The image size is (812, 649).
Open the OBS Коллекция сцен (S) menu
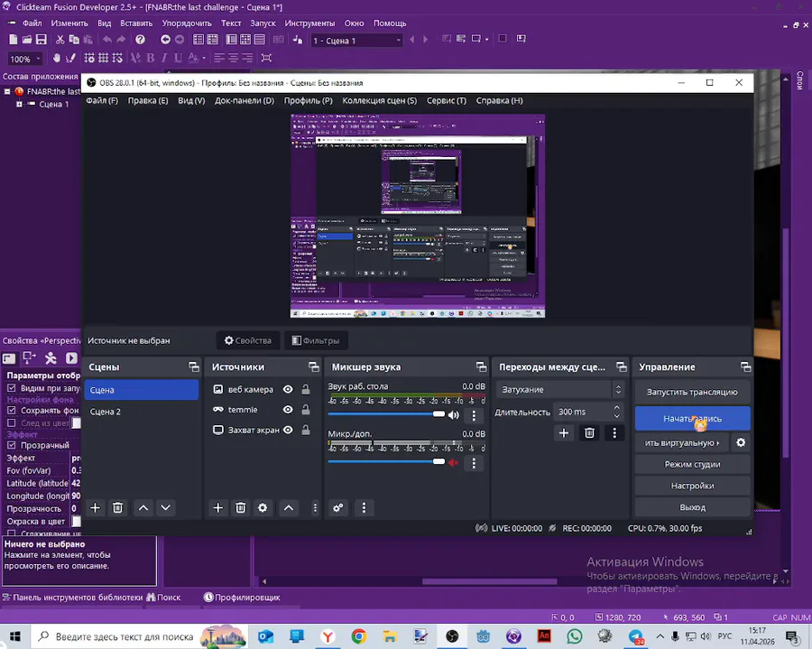[x=380, y=100]
